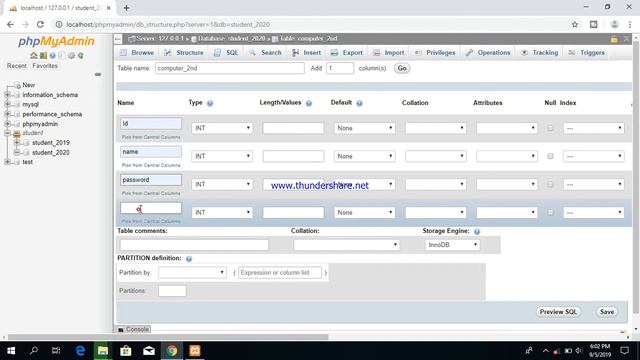This screenshot has height=360, width=640.
Task: Select student_2019 in the navigation tree
Action: [51, 143]
